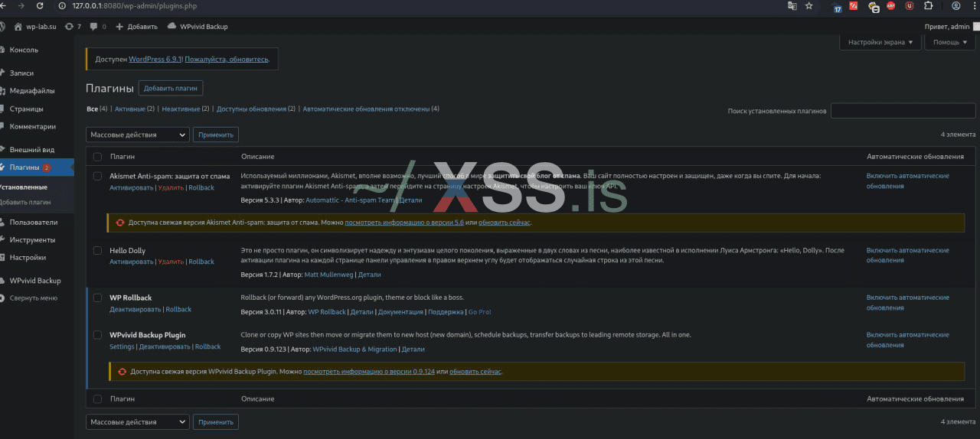
Task: Open the Go Pro! link for WP Rollback
Action: (479, 312)
